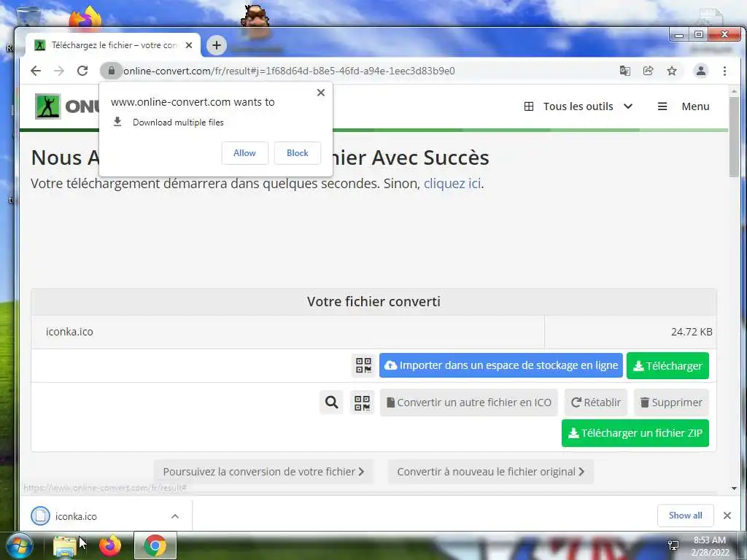Click the network tray icon
This screenshot has height=560, width=747.
point(673,545)
